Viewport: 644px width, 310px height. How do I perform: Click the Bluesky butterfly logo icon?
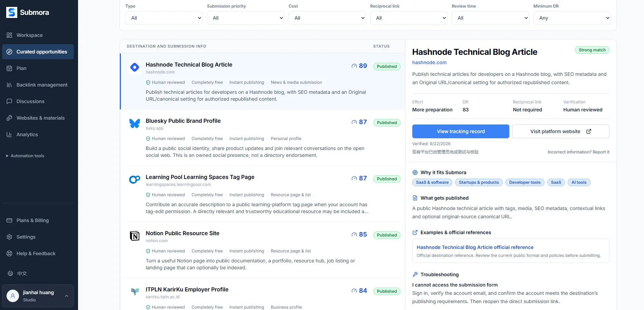pyautogui.click(x=135, y=123)
